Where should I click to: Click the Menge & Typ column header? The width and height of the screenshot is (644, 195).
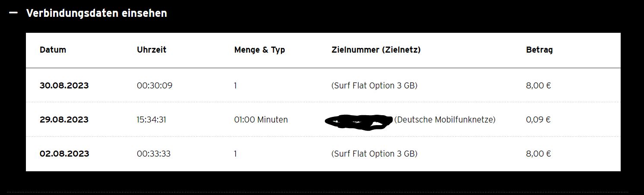point(259,50)
